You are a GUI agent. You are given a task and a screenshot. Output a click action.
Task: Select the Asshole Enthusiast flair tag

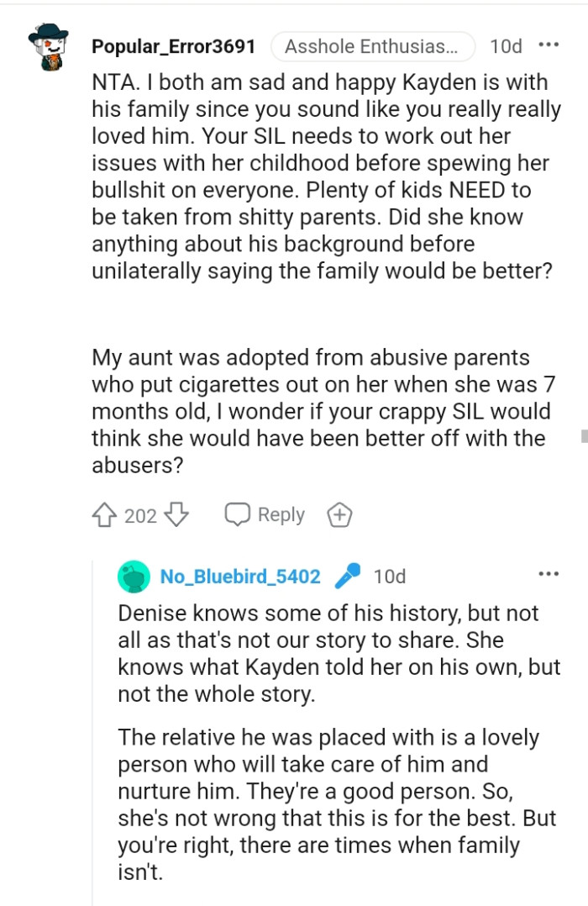pos(372,46)
